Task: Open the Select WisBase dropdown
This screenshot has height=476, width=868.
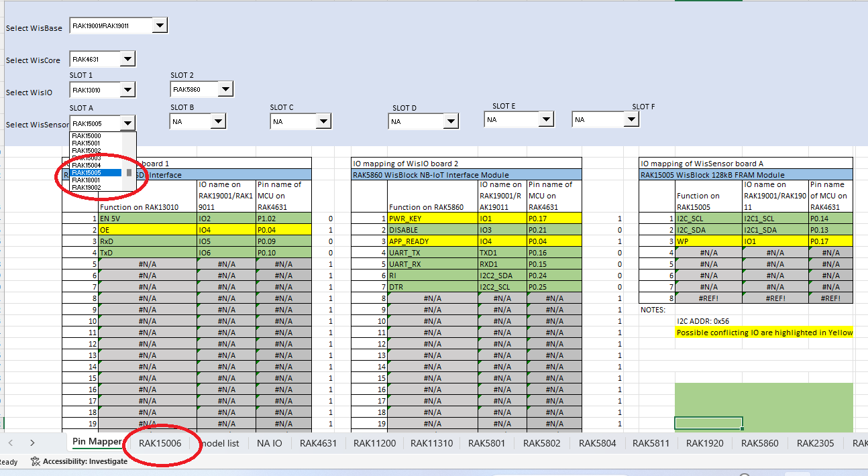Action: click(x=159, y=26)
